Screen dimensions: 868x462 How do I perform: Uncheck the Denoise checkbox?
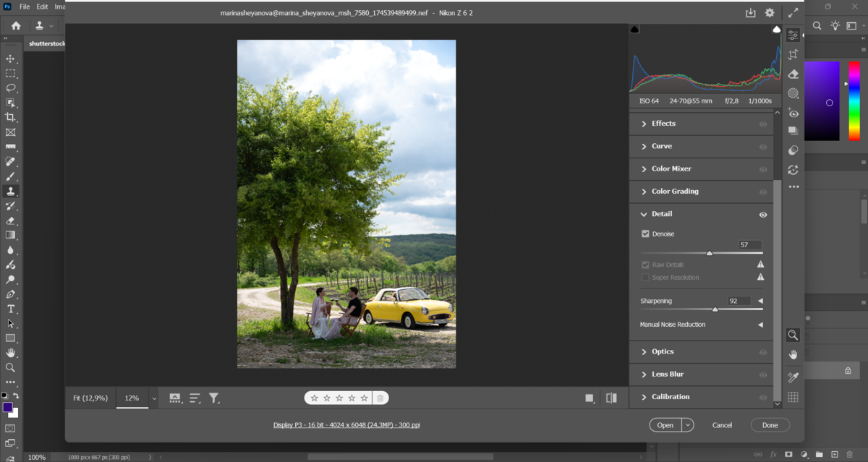tap(645, 234)
